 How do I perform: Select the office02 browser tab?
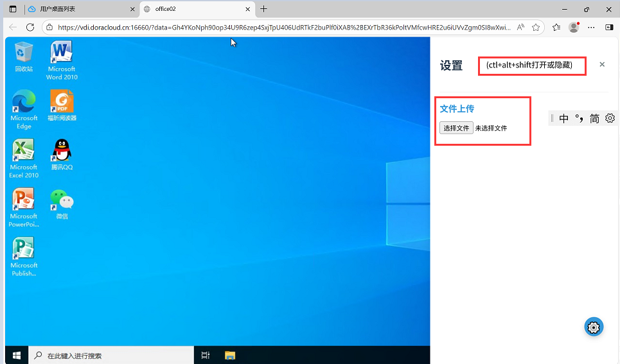(198, 9)
